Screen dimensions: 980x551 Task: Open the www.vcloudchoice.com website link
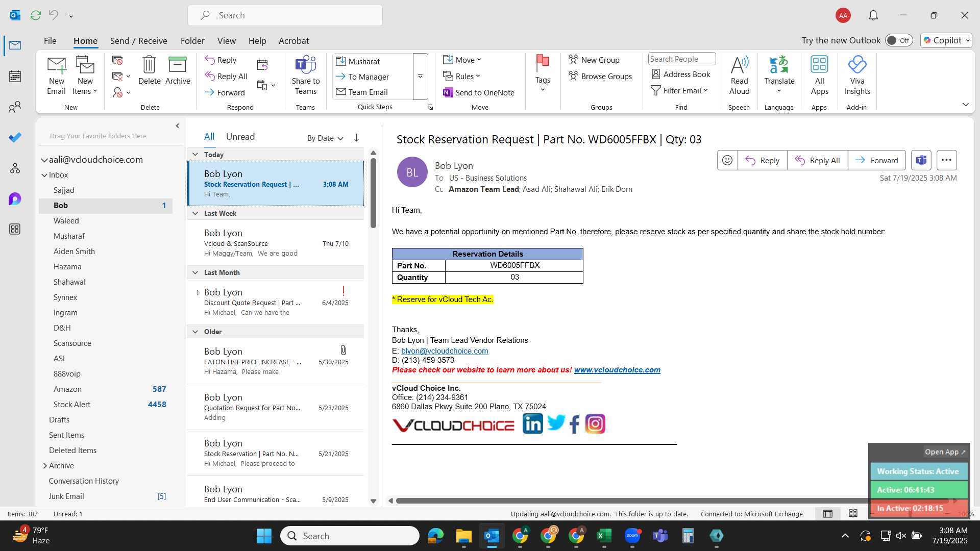tap(617, 370)
